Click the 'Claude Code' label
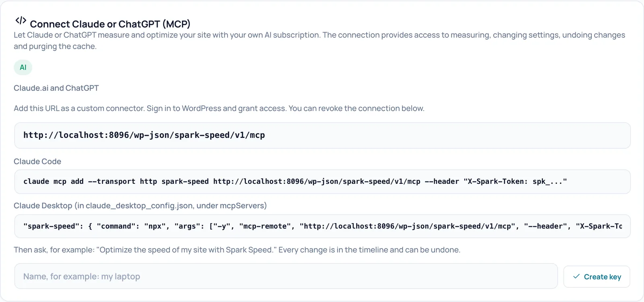Viewport: 644px width, 302px height. pos(37,161)
